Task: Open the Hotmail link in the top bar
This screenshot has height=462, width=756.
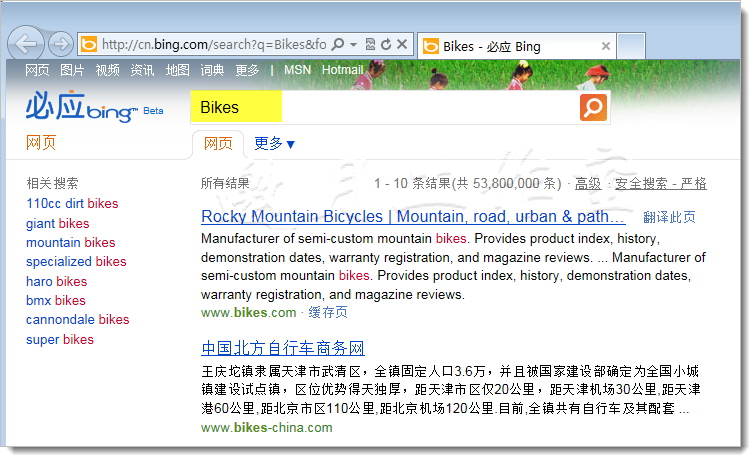Action: (342, 70)
